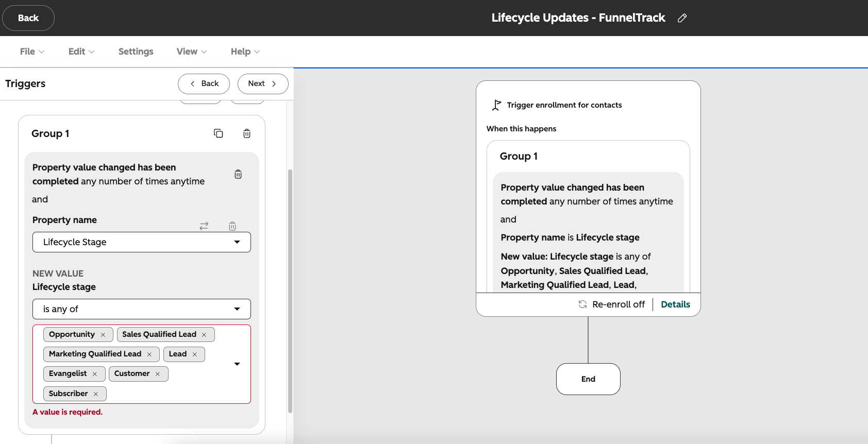Image resolution: width=868 pixels, height=444 pixels.
Task: Duplicate Group 1 with the copy icon
Action: click(x=219, y=133)
